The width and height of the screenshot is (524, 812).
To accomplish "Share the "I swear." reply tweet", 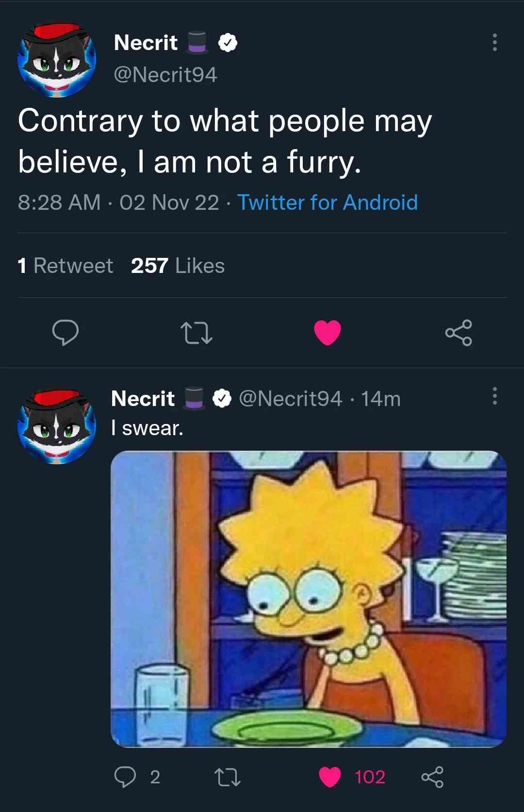I will coord(432,777).
